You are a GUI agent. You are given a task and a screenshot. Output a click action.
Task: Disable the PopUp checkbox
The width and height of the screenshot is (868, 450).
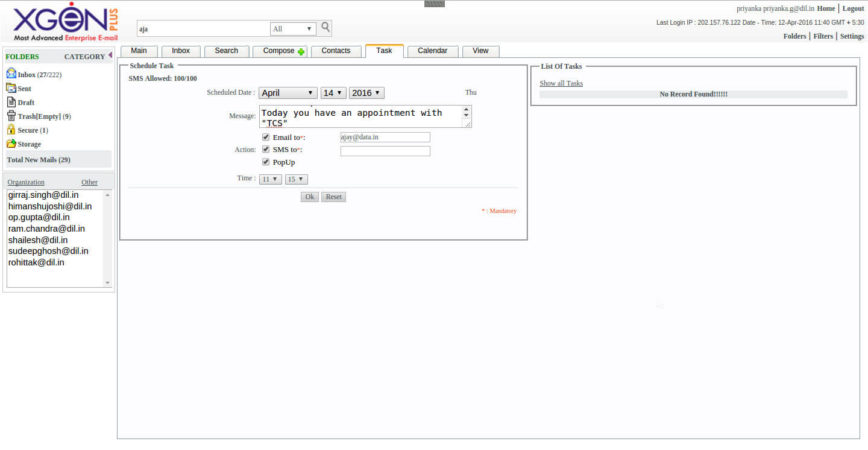(x=266, y=162)
